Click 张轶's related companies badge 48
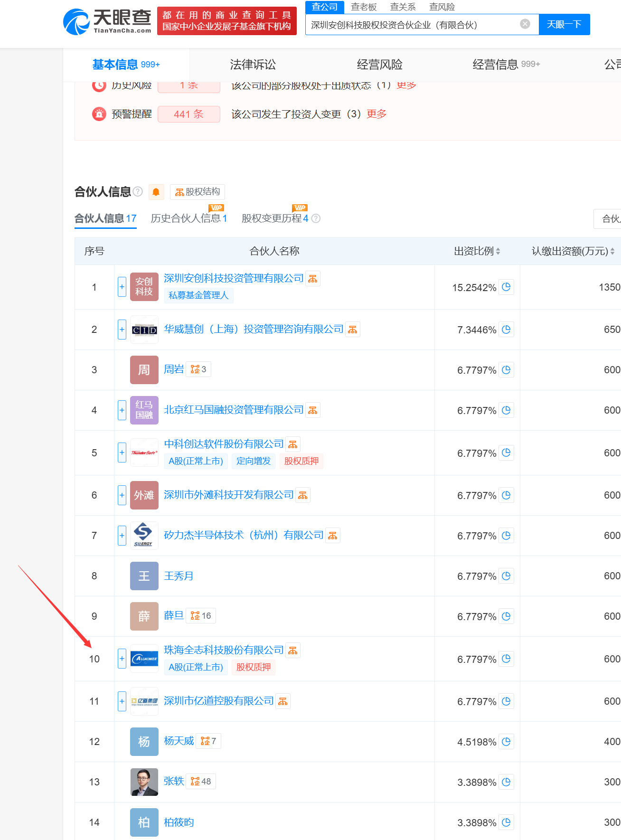This screenshot has width=621, height=840. pyautogui.click(x=201, y=782)
